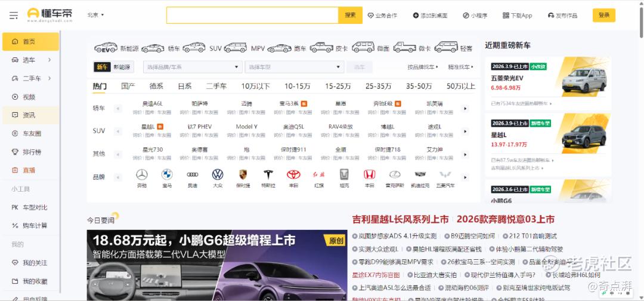This screenshot has width=644, height=301.
Task: Expand the sidebar 选车 submenu chevron
Action: click(x=49, y=60)
